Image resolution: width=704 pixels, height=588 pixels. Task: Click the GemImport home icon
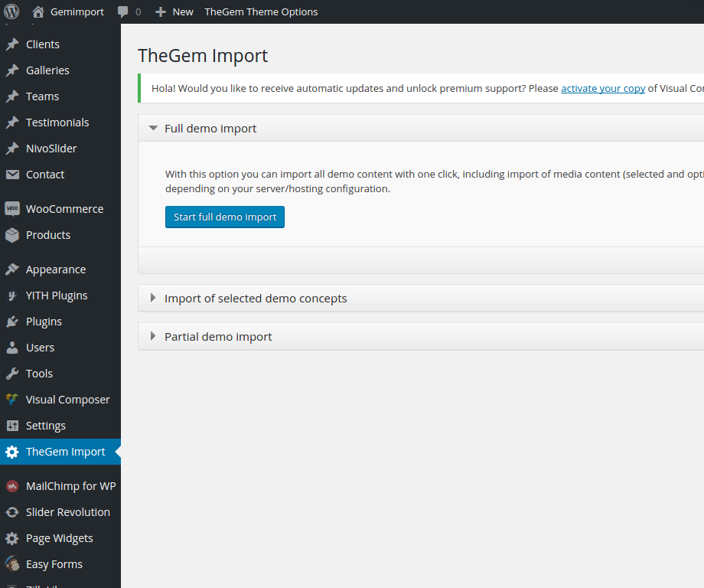[x=38, y=11]
